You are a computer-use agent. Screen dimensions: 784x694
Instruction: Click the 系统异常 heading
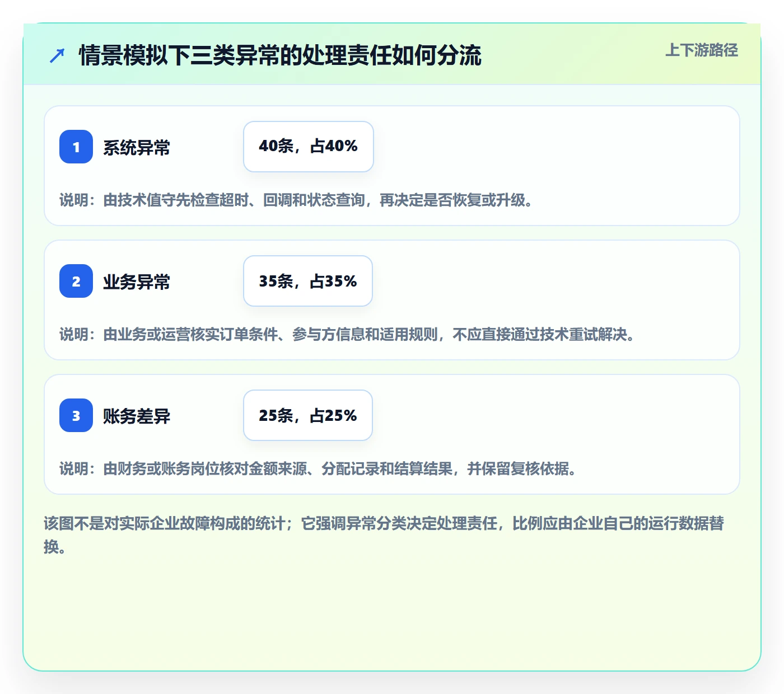[x=137, y=148]
